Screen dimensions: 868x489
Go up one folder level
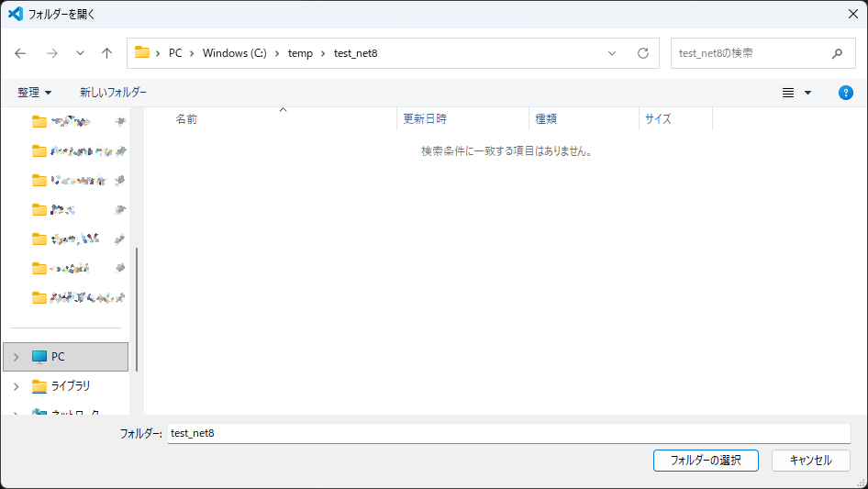(106, 53)
